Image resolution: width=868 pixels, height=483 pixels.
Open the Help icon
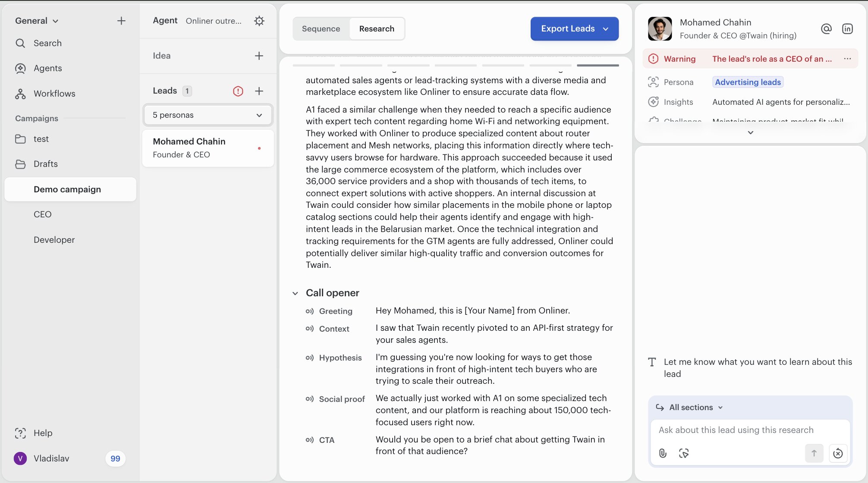(x=20, y=433)
